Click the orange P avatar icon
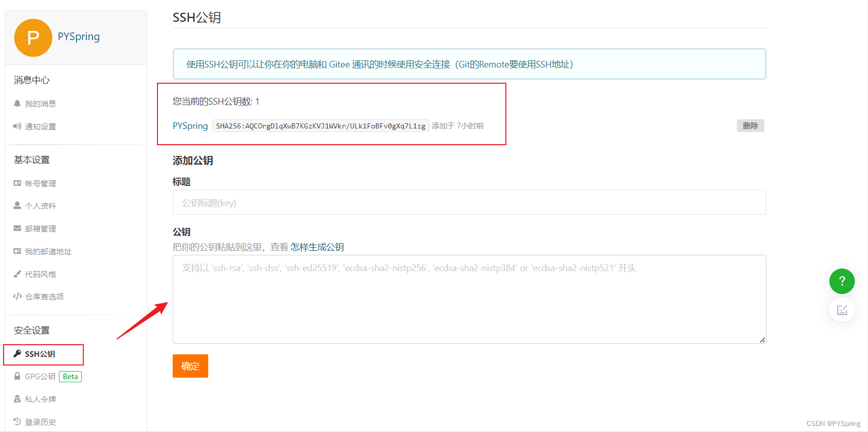 (x=33, y=38)
